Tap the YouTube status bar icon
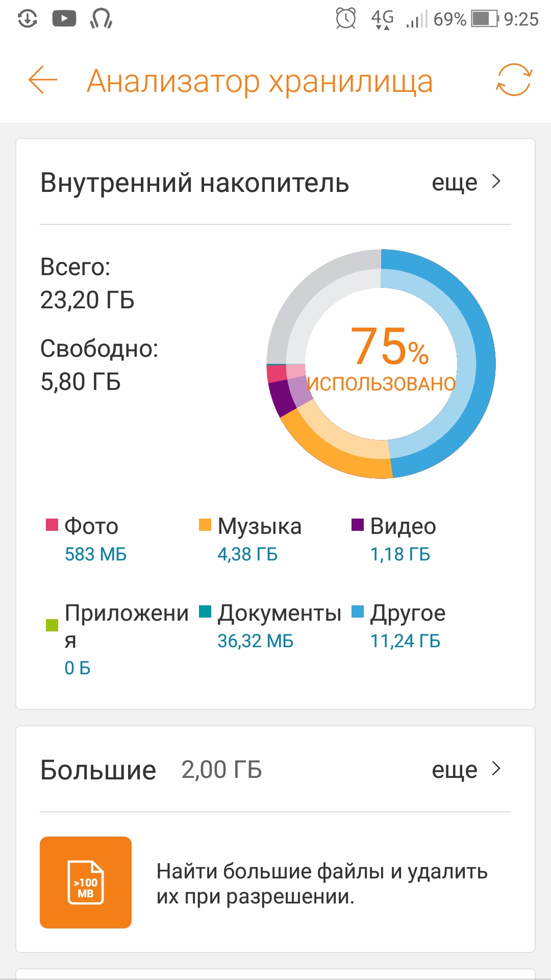 coord(64,19)
